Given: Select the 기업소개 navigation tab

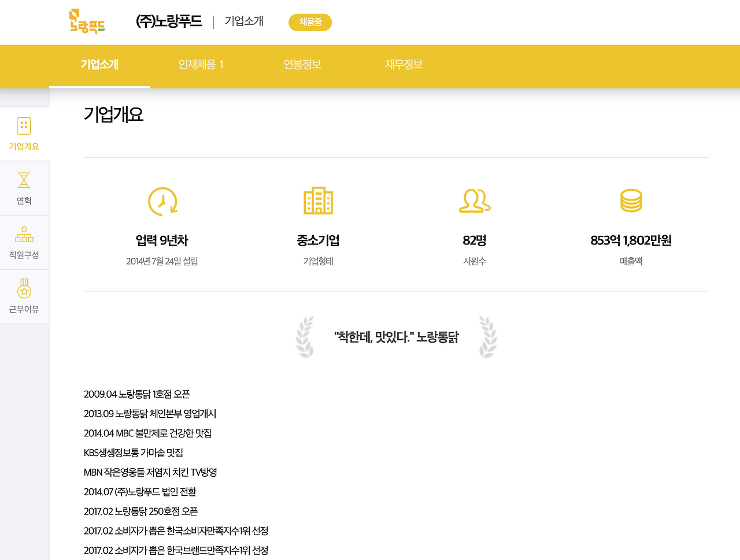Looking at the screenshot, I should coord(99,65).
